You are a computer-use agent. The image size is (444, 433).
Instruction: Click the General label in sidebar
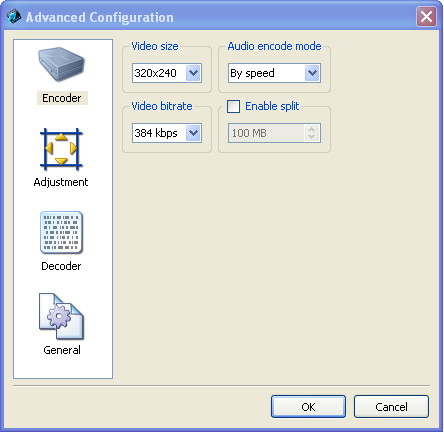click(x=62, y=350)
